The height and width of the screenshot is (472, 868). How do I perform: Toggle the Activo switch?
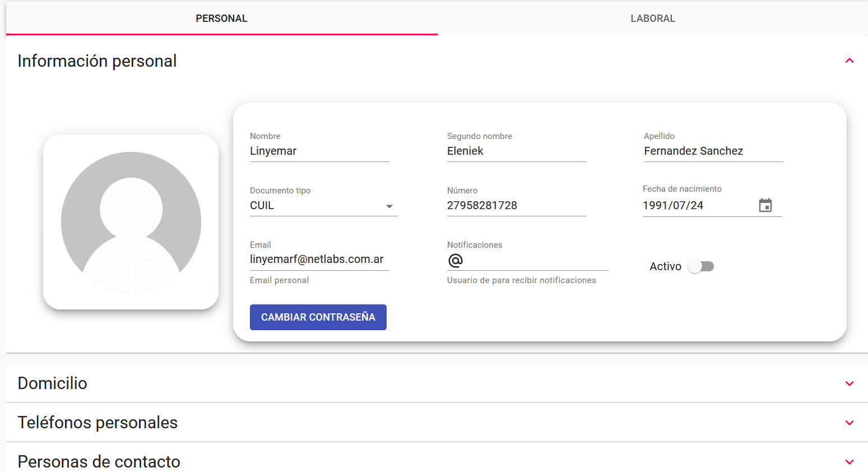tap(701, 266)
